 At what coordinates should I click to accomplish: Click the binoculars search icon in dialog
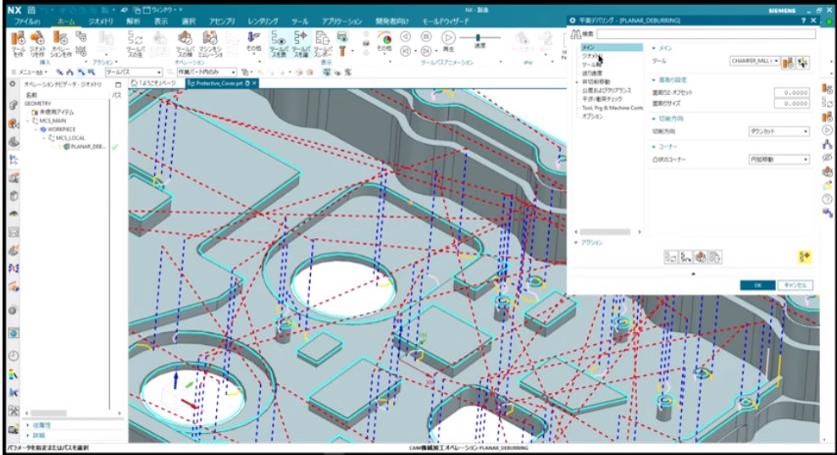point(575,34)
